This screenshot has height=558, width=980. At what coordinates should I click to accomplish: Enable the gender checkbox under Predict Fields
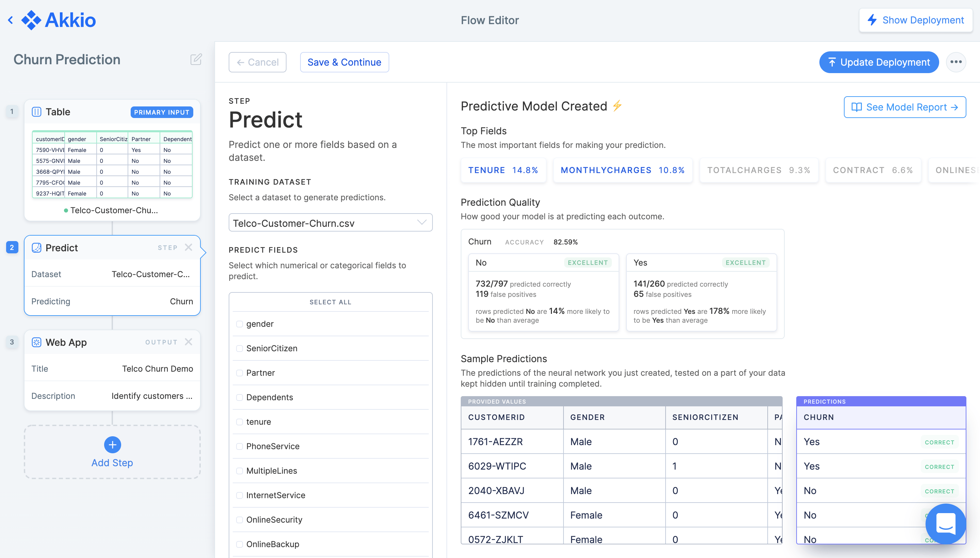tap(240, 323)
